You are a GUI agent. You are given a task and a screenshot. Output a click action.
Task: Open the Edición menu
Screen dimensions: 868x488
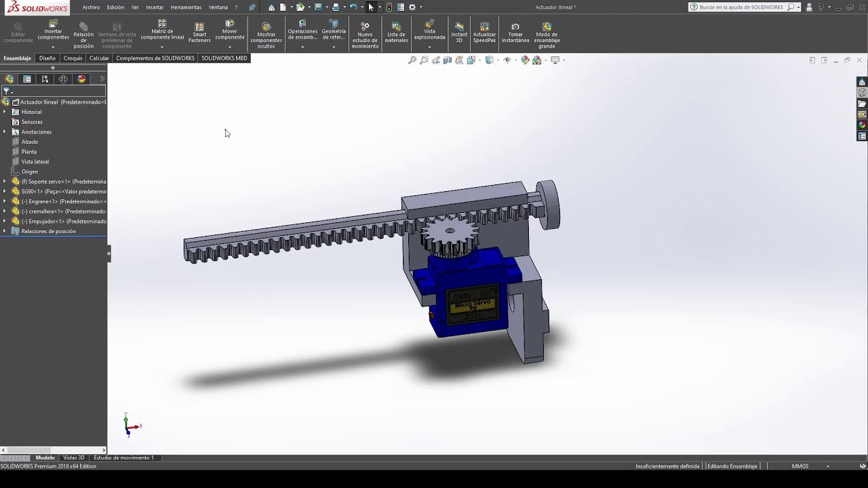(115, 7)
